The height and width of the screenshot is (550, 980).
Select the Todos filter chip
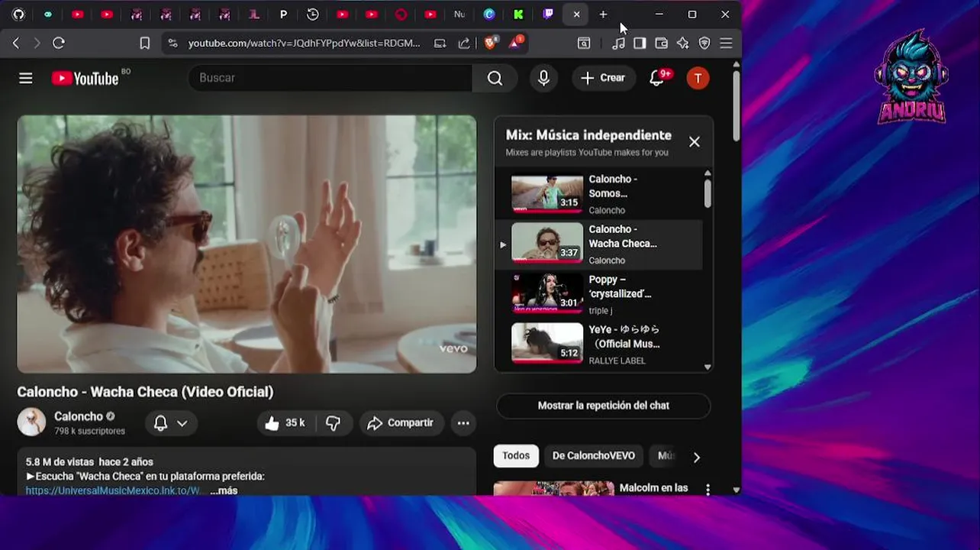coord(516,456)
